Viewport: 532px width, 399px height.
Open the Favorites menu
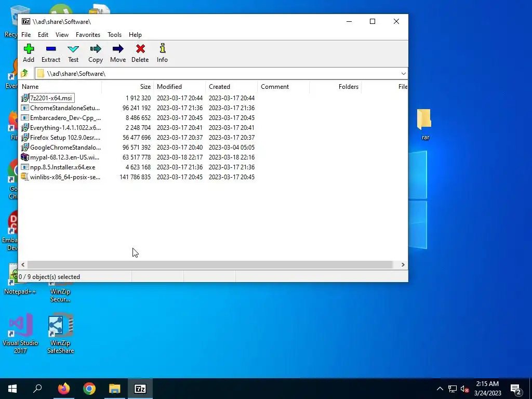point(88,35)
